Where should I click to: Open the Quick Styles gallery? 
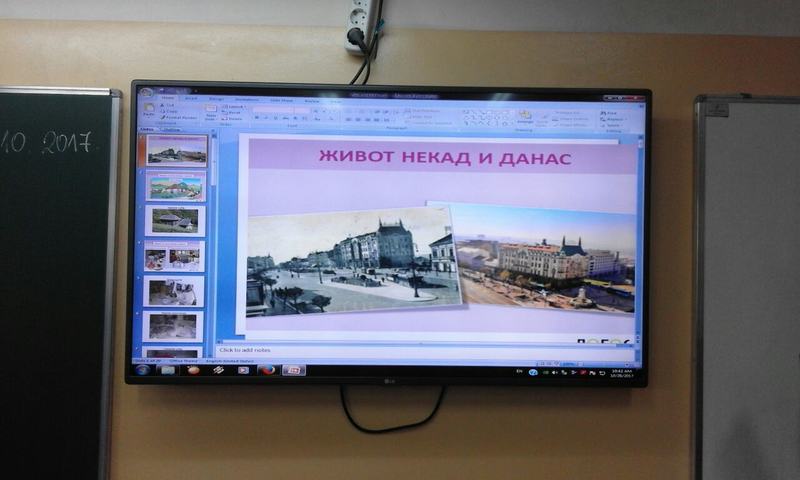(x=542, y=119)
